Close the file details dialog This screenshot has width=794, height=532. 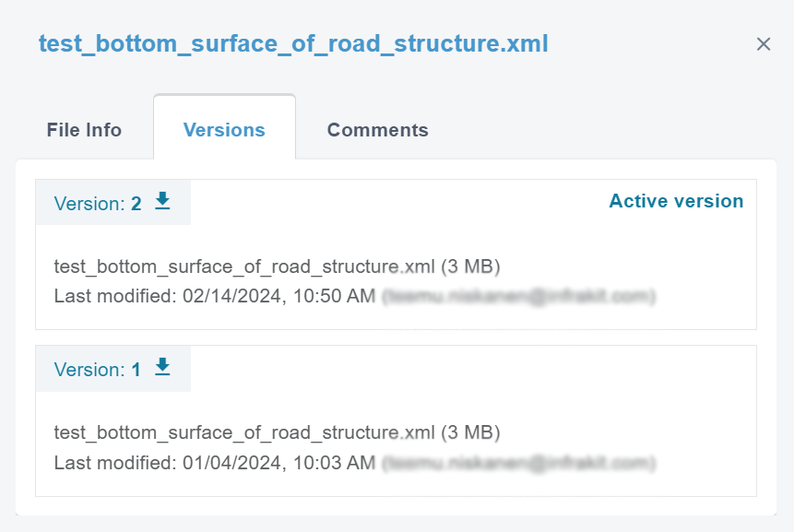764,44
